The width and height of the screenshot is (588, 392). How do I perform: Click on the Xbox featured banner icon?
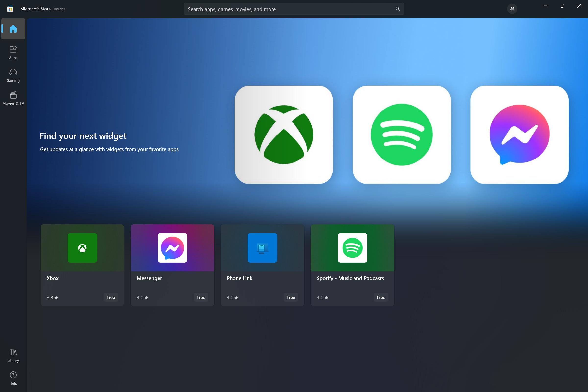(x=284, y=135)
